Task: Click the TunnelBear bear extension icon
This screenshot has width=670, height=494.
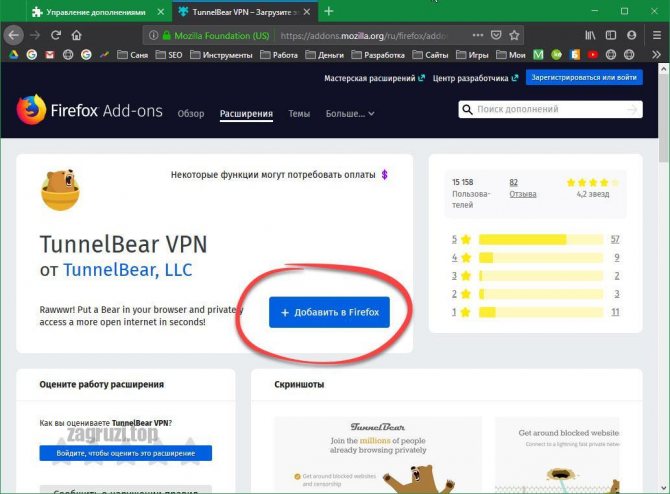Action: 61,190
